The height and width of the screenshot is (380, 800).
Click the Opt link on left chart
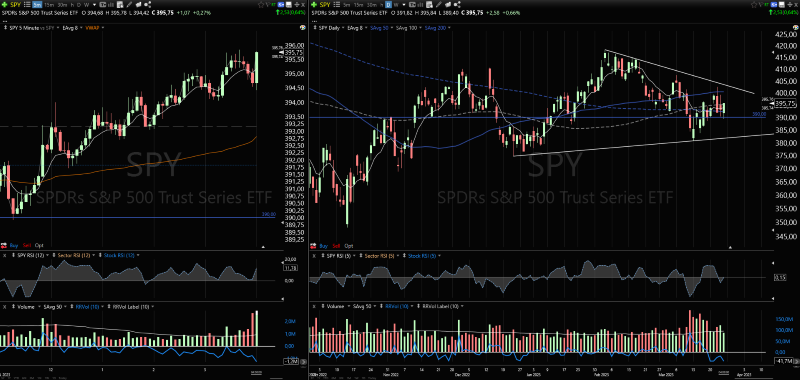coord(39,245)
